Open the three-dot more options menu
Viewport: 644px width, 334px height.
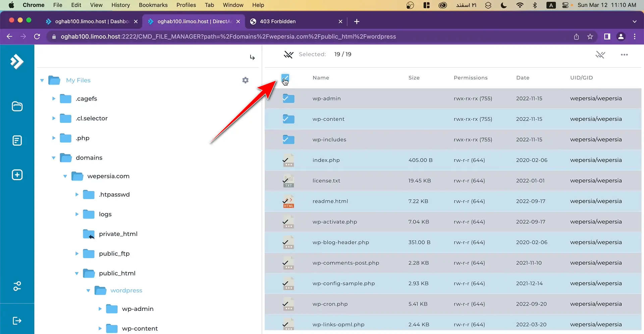pos(624,55)
